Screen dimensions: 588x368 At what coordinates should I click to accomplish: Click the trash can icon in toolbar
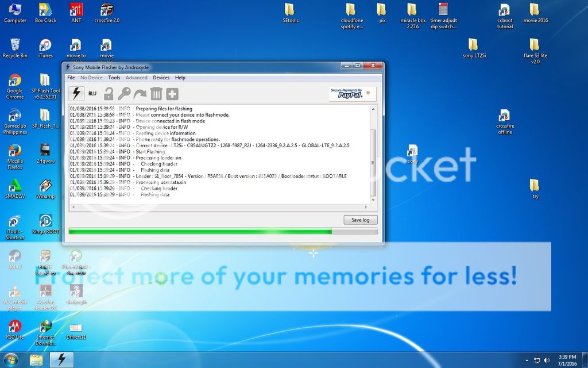(156, 94)
